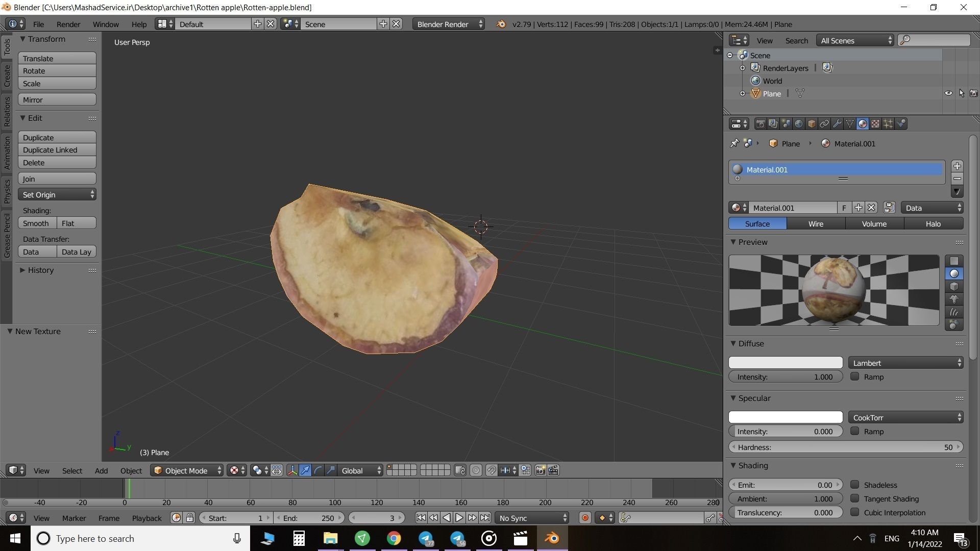Click the Mirror button
980x551 pixels.
[57, 99]
